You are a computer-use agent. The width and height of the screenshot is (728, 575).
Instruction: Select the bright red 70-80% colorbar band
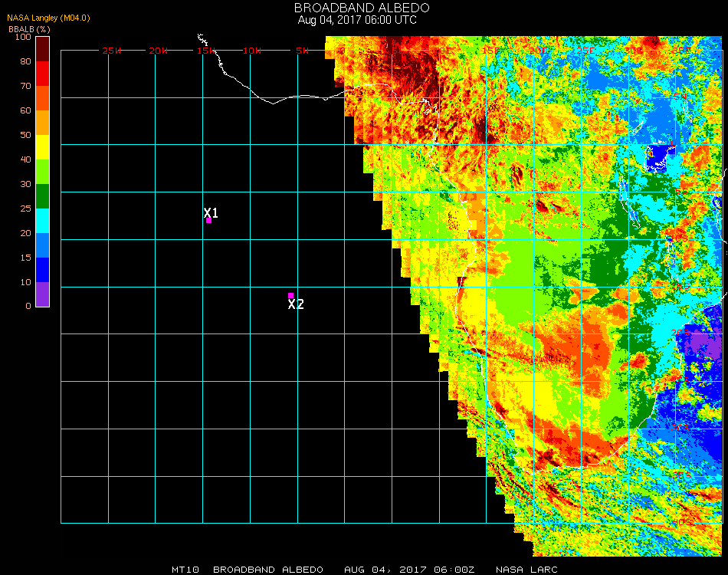click(x=43, y=74)
